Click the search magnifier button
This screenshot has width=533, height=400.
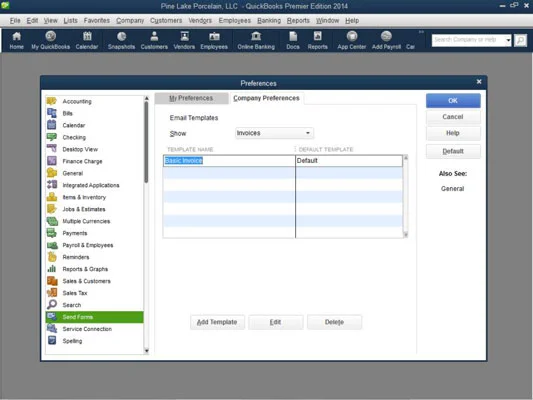point(520,40)
